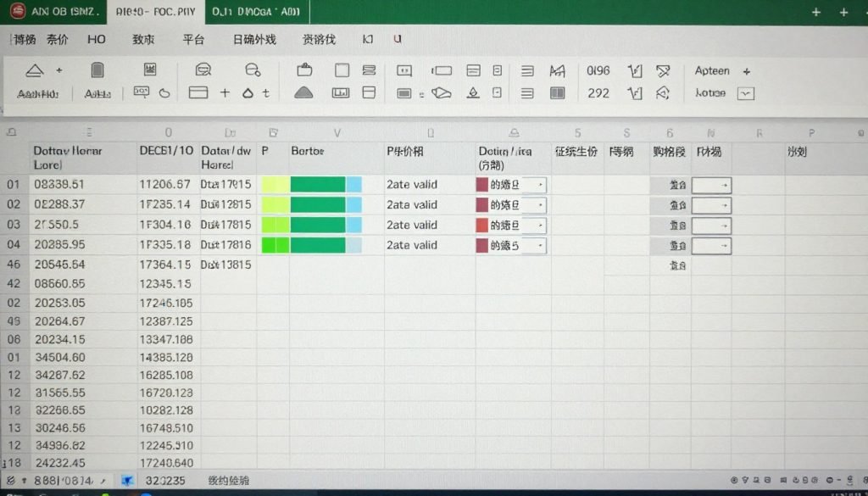The height and width of the screenshot is (496, 868).
Task: Switch to the AN OB ISNZ tab
Action: click(x=53, y=12)
